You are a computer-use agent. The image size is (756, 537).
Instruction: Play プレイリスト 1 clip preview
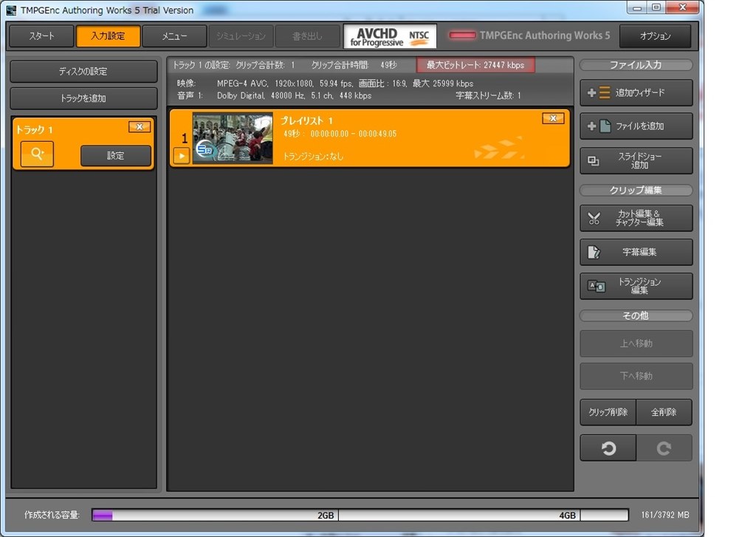coord(182,156)
